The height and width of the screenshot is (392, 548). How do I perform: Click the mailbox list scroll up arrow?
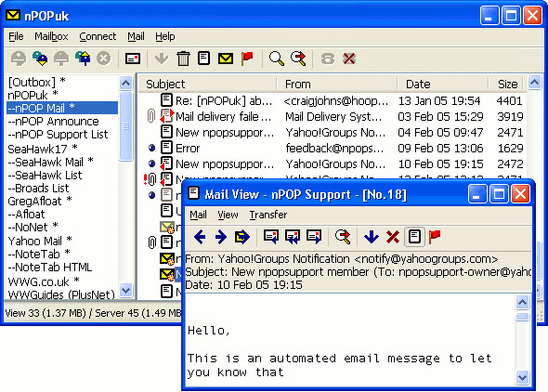(x=125, y=84)
